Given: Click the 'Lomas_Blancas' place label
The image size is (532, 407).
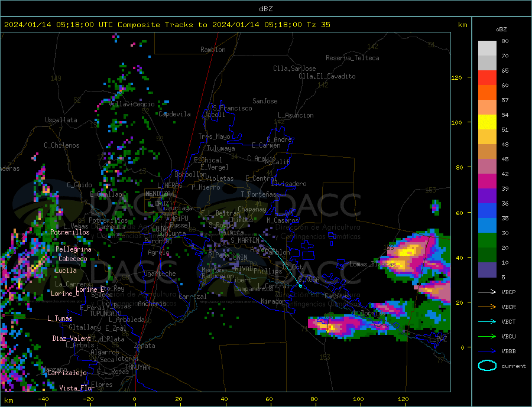Looking at the screenshot, I should (372, 264).
